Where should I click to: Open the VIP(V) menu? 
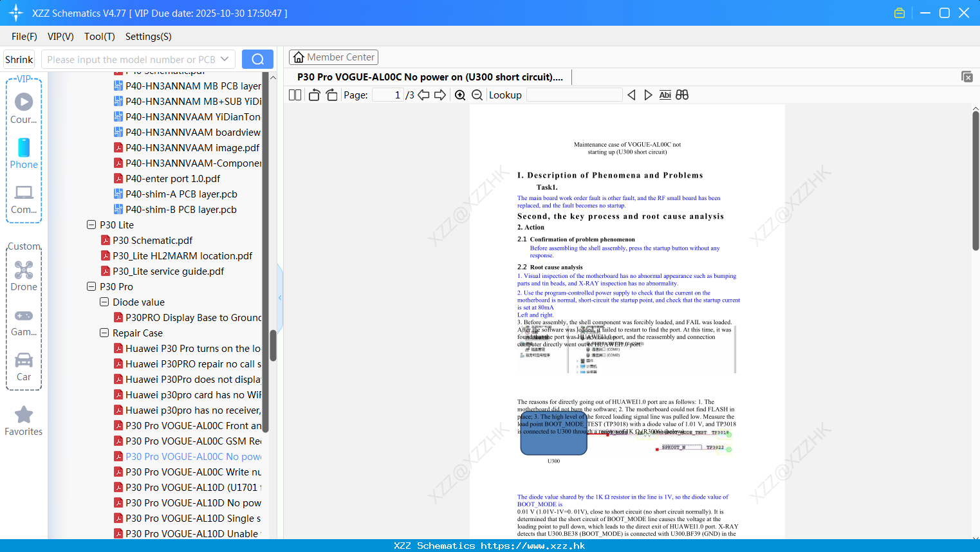tap(60, 37)
